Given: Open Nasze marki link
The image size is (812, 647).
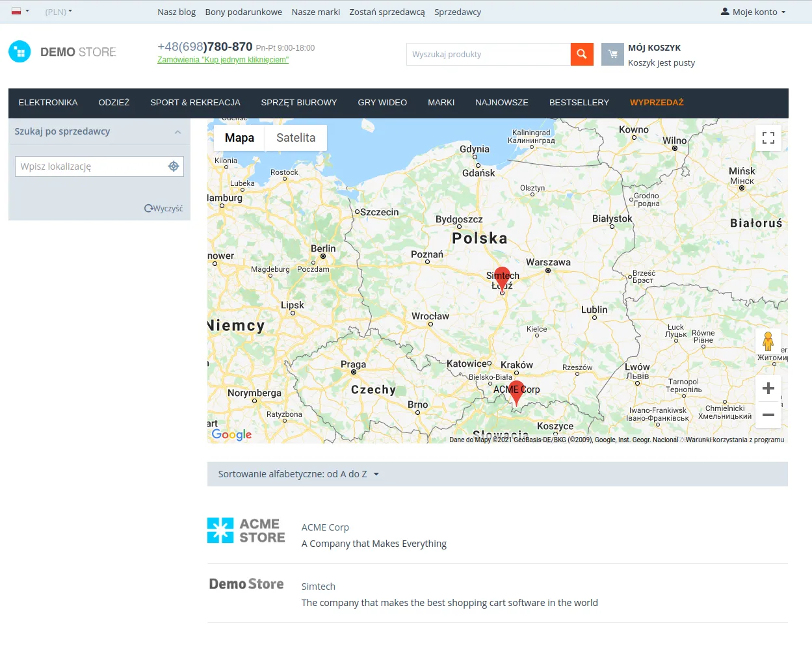Looking at the screenshot, I should (x=315, y=12).
